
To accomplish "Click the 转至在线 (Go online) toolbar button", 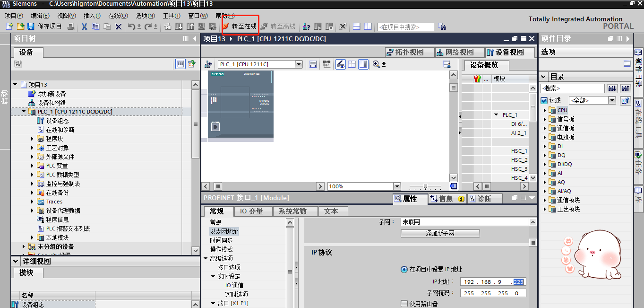I will (x=240, y=26).
